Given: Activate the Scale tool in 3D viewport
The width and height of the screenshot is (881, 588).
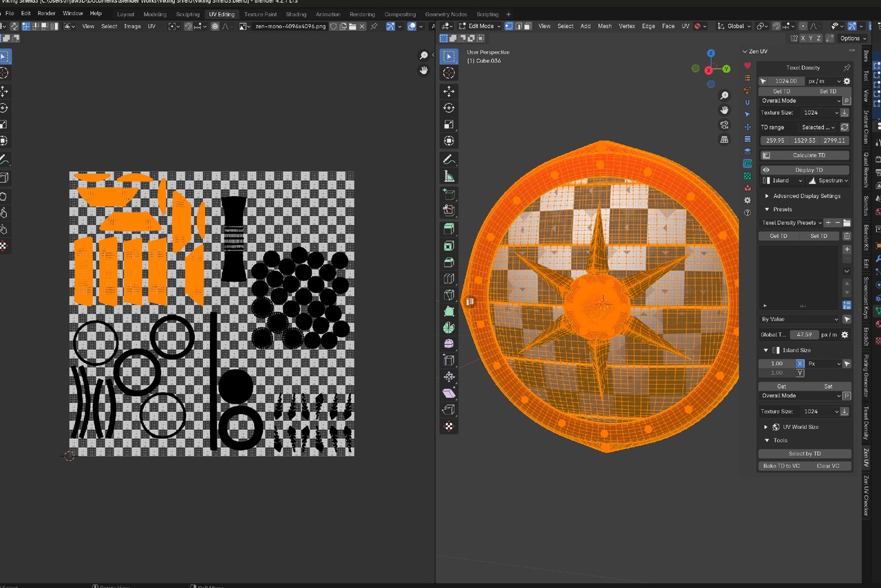Looking at the screenshot, I should point(449,124).
